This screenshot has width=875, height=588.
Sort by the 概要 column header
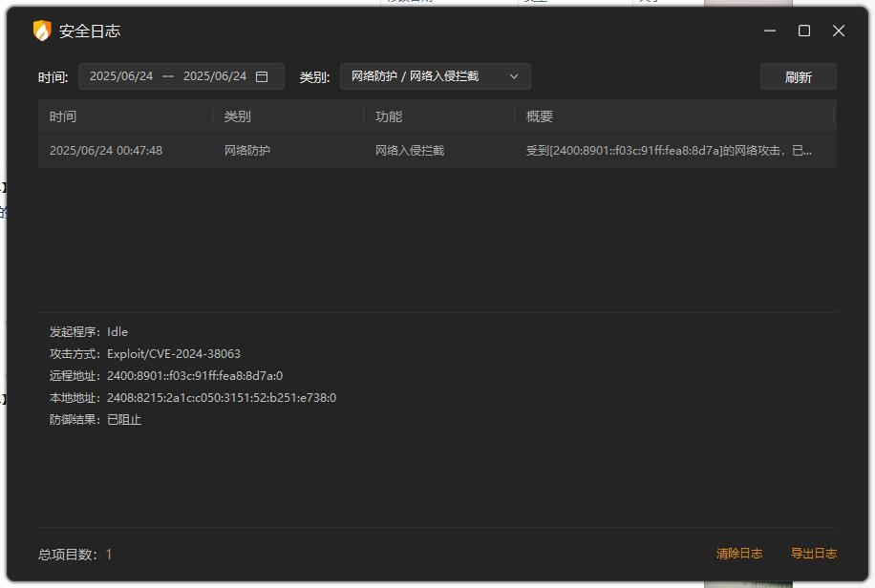click(x=540, y=116)
